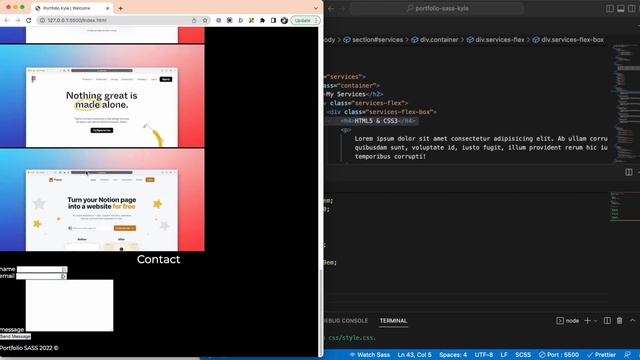640x360 pixels.
Task: Click the purple round extension icon
Action: click(219, 20)
